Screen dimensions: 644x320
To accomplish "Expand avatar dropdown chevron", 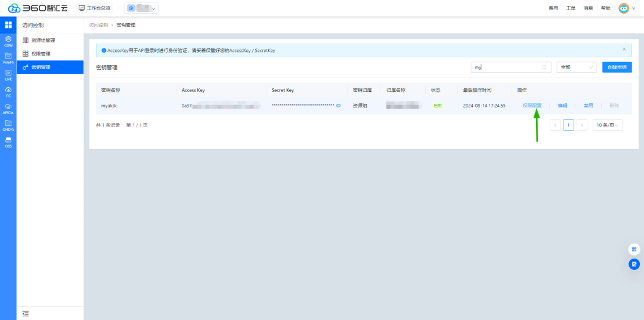I will pos(634,8).
